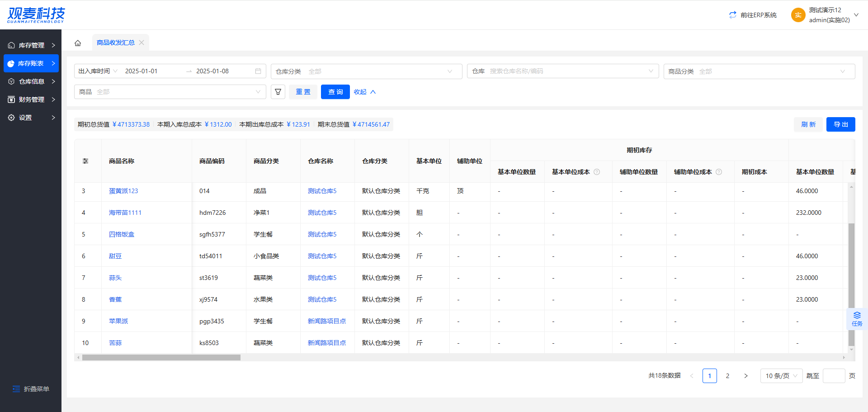868x412 pixels.
Task: Click the column settings icon in table header
Action: point(85,161)
